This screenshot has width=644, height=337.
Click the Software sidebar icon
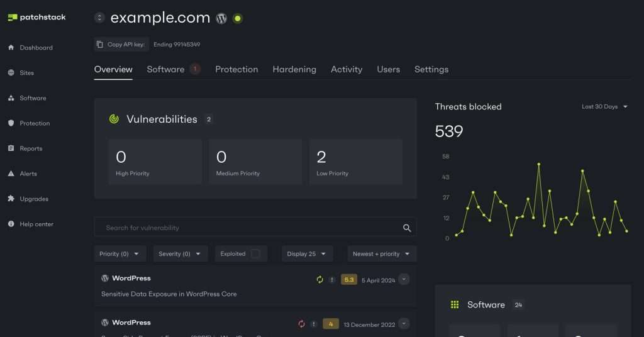click(x=11, y=98)
